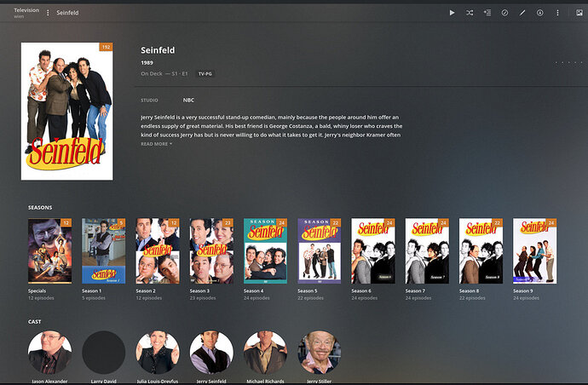Viewport: 588px width, 385px height.
Task: Click '23 episodes' under Season 3
Action: (x=203, y=298)
